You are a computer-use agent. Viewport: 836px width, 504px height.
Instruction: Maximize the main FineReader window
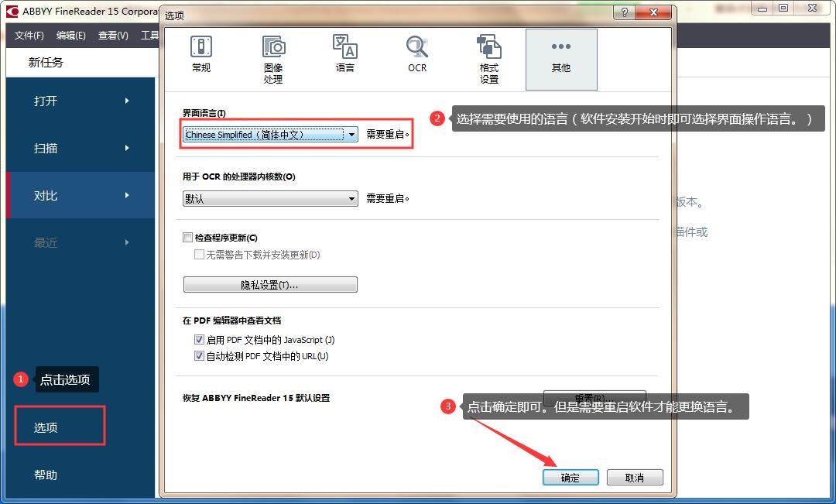783,8
